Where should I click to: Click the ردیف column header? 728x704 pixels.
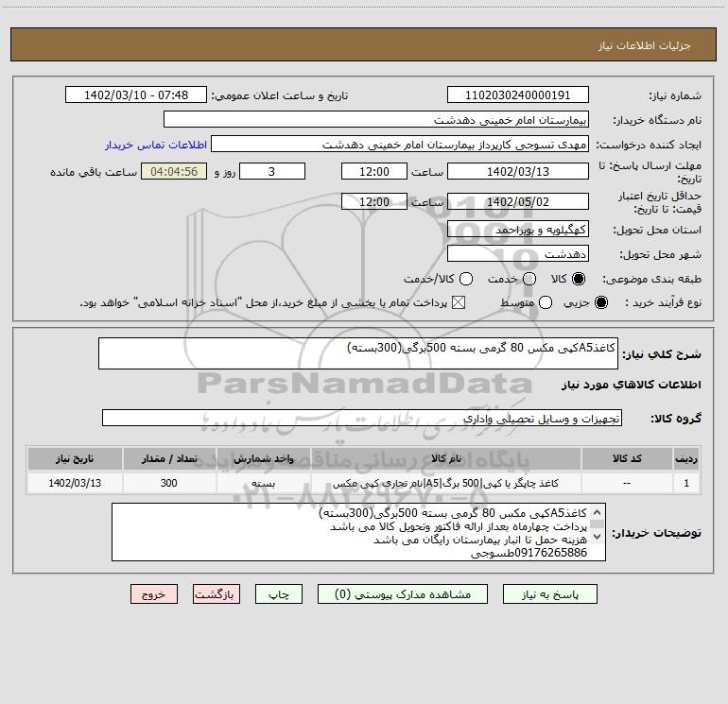pos(686,458)
